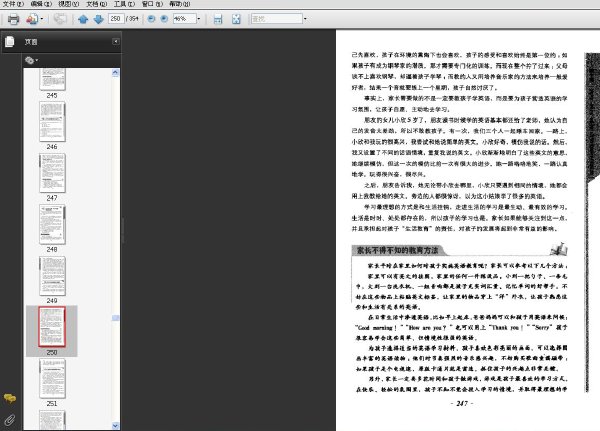The image size is (600, 431).
Task: Click the page number input field
Action: (116, 18)
